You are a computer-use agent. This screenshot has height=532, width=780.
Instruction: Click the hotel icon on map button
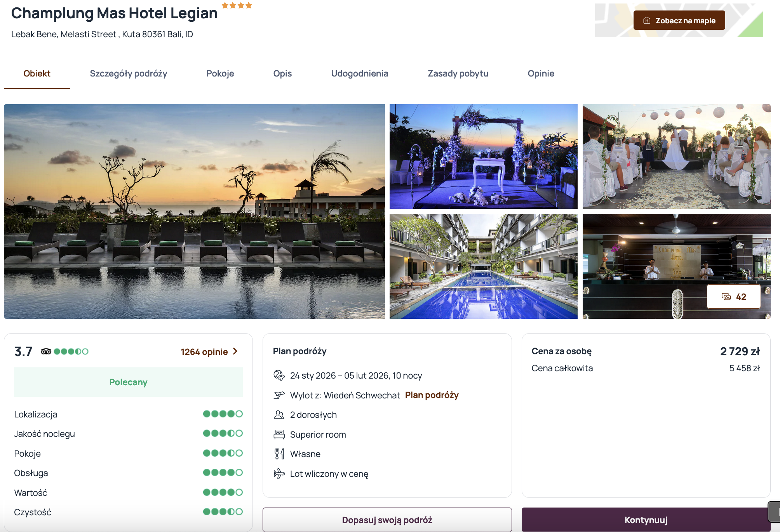coord(647,21)
